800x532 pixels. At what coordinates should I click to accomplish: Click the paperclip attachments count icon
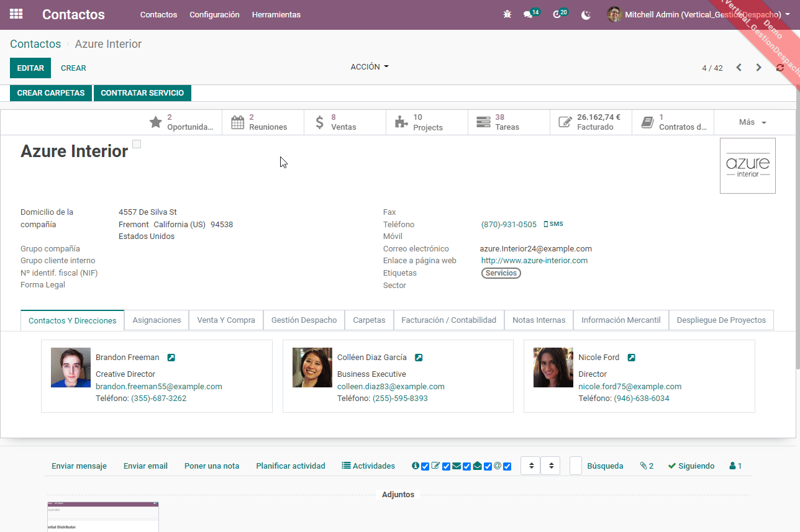(x=647, y=466)
